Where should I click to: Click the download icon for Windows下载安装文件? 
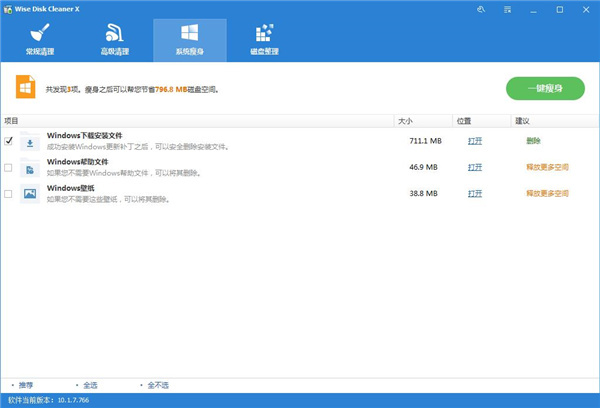[x=30, y=142]
